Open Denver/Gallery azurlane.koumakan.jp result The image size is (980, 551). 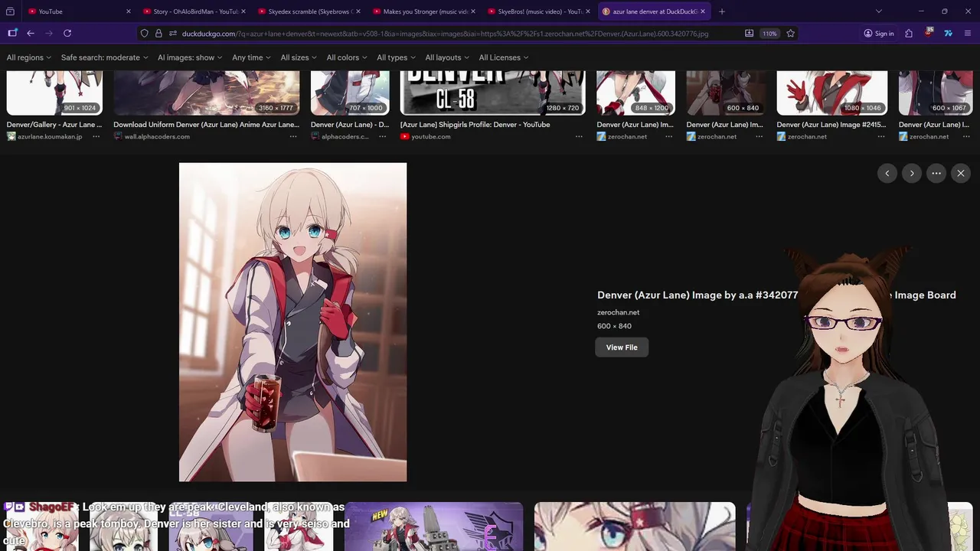[x=54, y=125]
